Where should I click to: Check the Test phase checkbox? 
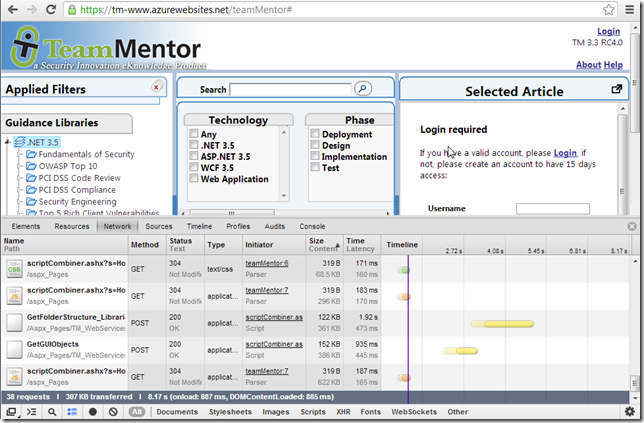click(315, 167)
